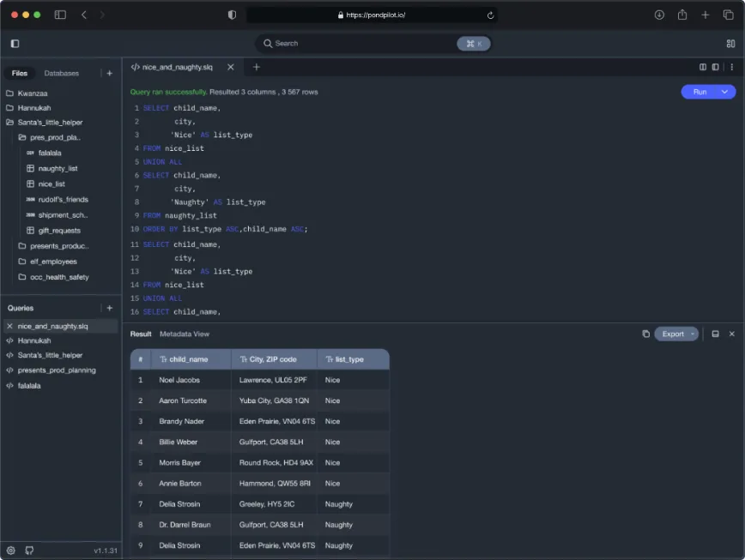Close the result panel
The image size is (745, 560).
coord(731,334)
